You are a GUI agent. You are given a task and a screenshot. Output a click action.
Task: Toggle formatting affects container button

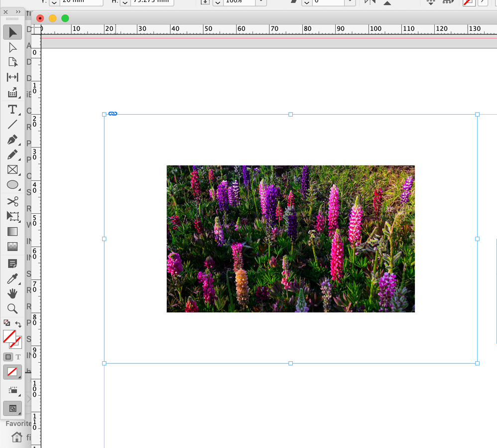coord(8,357)
